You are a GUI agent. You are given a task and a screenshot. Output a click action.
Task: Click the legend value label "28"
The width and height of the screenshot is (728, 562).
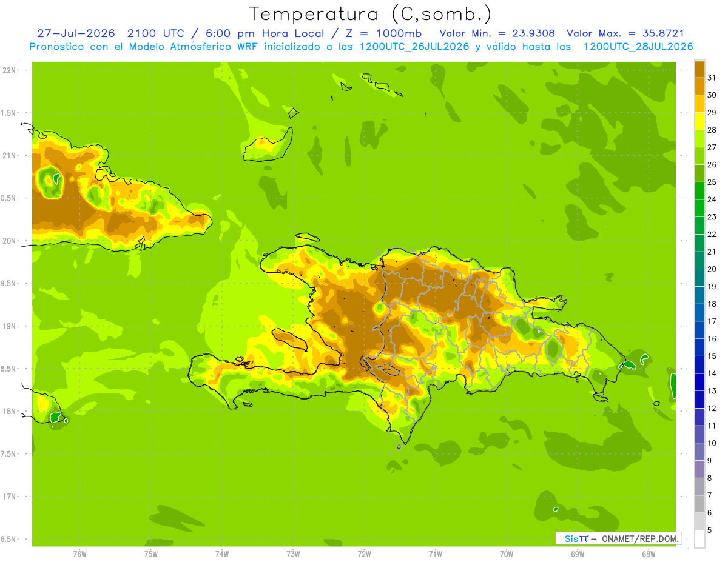(x=712, y=130)
